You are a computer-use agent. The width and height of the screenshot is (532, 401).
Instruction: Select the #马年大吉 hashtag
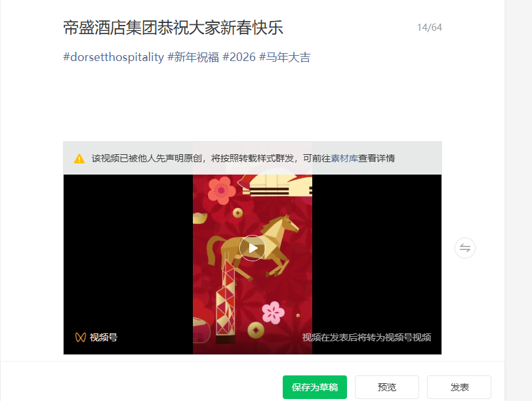pos(285,57)
